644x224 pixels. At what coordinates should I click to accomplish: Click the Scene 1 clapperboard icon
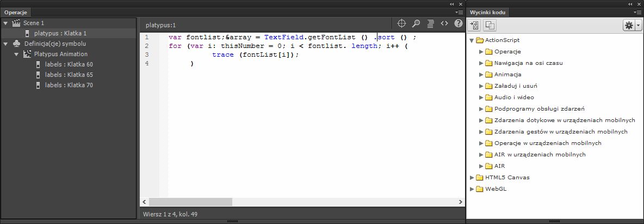[16, 23]
